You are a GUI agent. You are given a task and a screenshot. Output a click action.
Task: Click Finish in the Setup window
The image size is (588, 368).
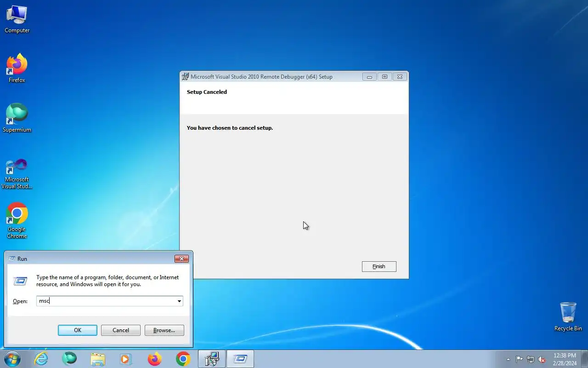click(x=379, y=266)
